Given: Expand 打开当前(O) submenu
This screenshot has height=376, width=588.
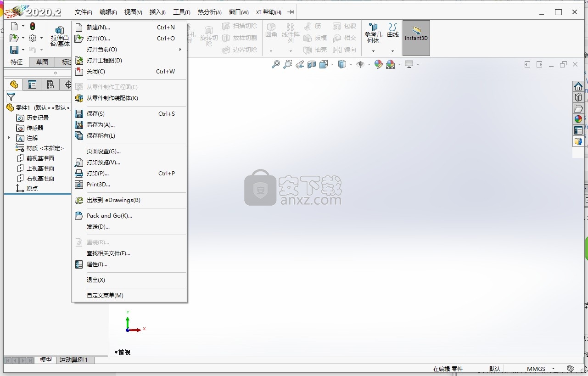Looking at the screenshot, I should [129, 50].
